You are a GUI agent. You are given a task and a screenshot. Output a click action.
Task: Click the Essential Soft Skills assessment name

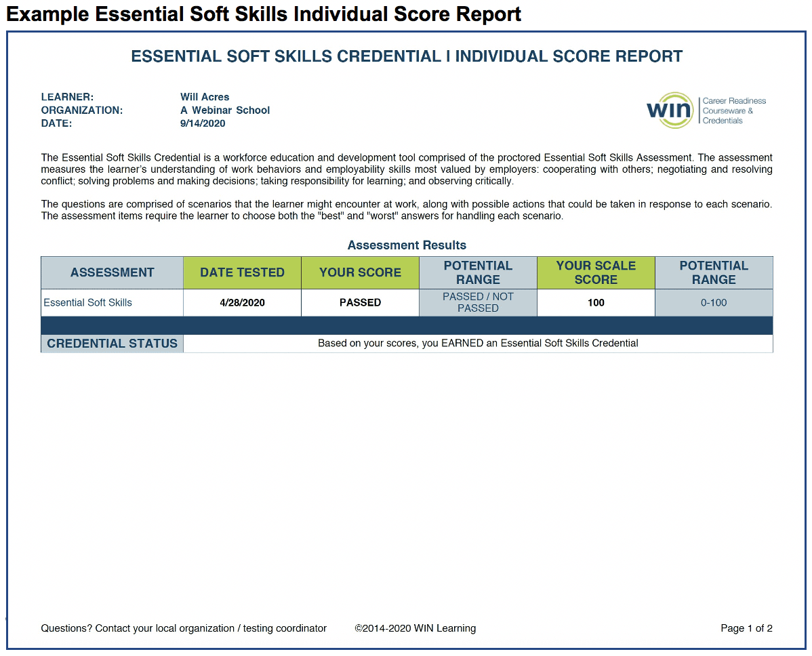pyautogui.click(x=88, y=303)
